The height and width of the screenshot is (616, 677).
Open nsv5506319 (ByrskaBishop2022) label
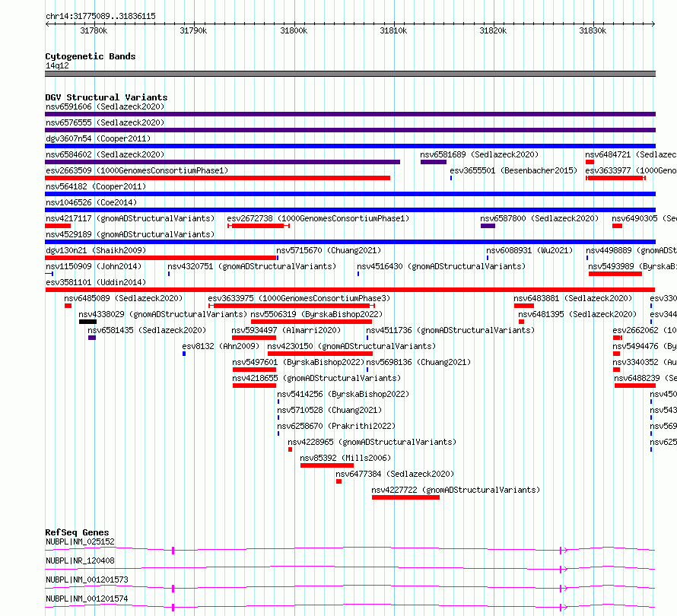(316, 314)
